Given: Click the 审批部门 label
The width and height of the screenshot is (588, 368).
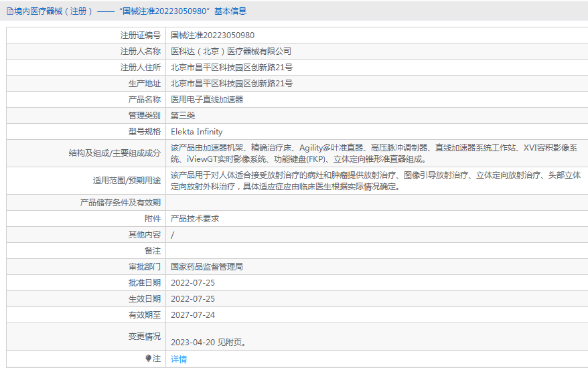Looking at the screenshot, I should (x=145, y=267).
